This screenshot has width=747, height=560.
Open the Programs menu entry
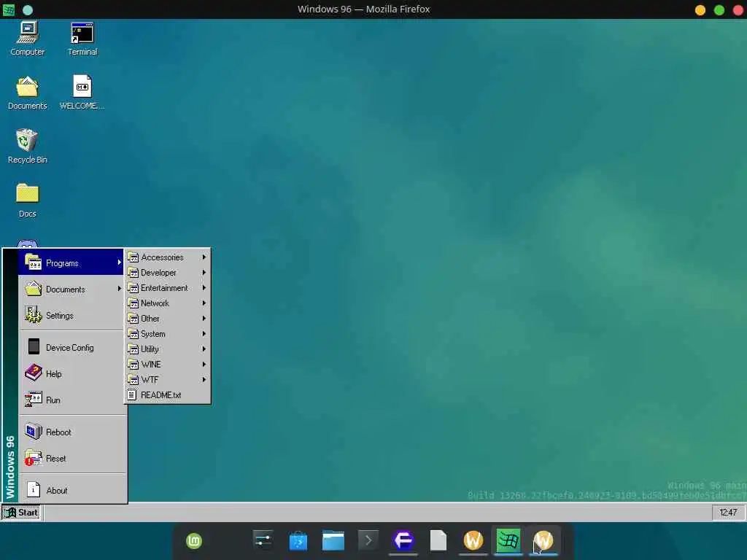point(71,262)
